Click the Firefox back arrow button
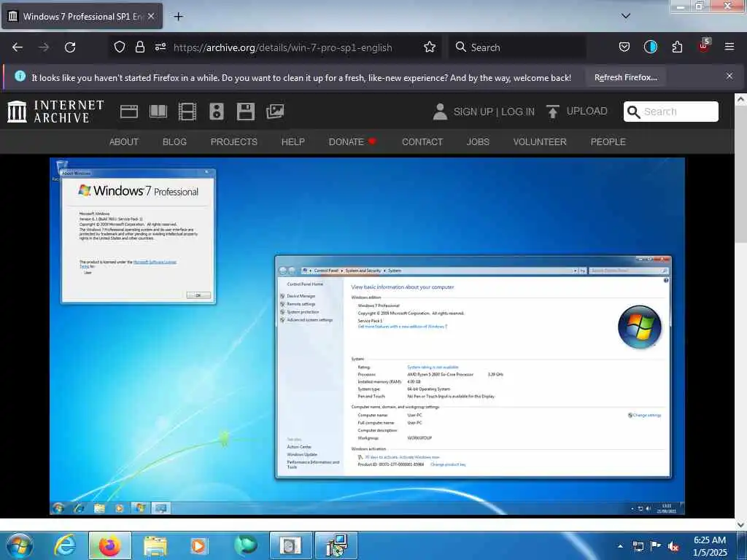 pos(18,47)
